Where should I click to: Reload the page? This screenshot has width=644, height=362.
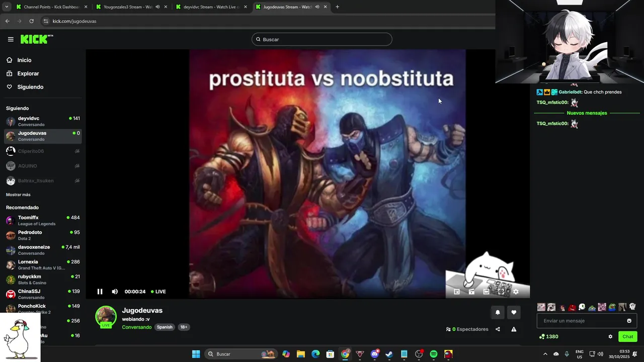31,21
